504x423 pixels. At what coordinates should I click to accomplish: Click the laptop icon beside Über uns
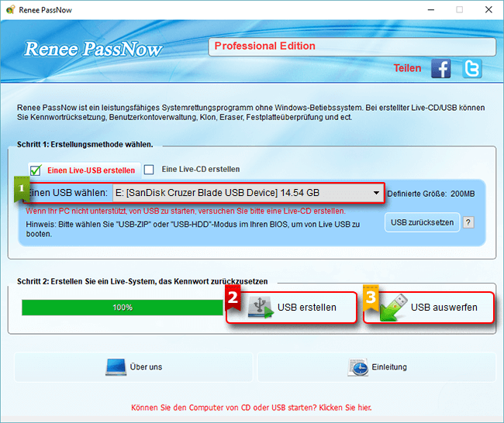[116, 367]
